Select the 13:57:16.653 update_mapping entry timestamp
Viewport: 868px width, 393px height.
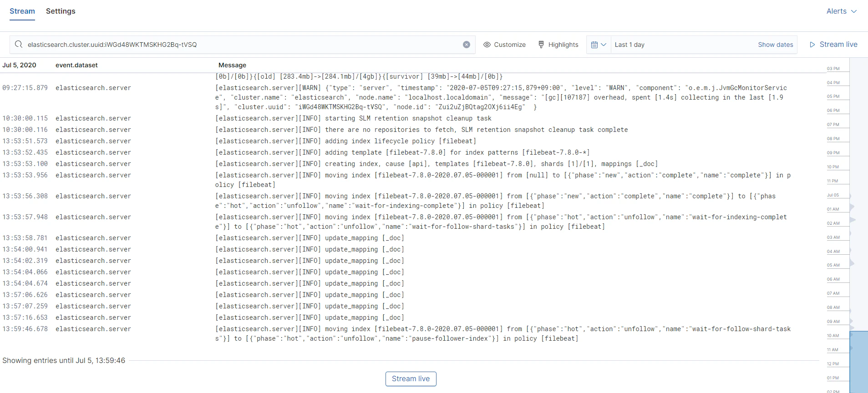tap(25, 317)
